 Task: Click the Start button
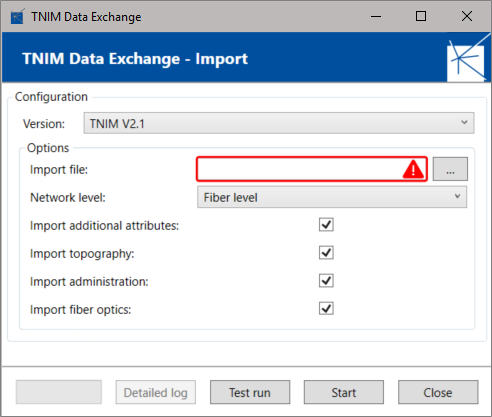pos(344,392)
